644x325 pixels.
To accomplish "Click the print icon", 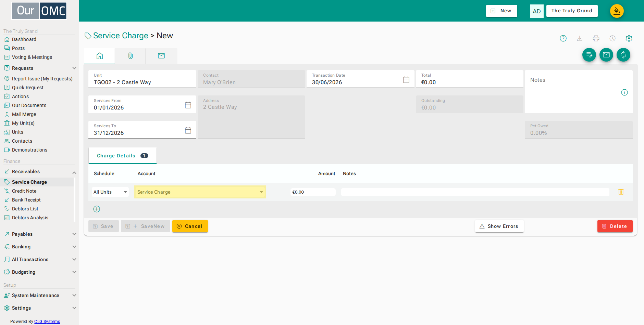I will 596,38.
